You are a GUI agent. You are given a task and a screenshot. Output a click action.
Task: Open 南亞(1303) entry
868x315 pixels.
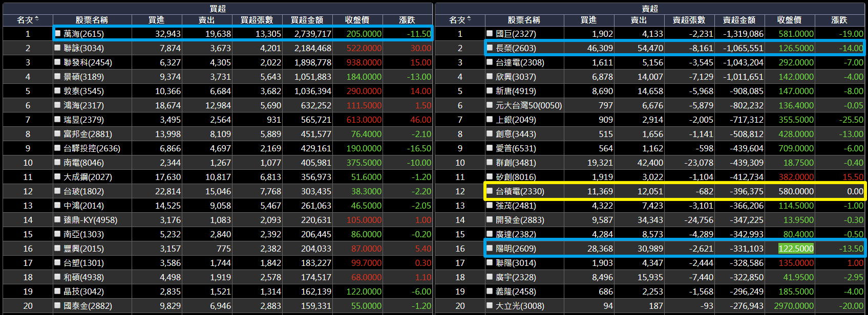(x=83, y=234)
